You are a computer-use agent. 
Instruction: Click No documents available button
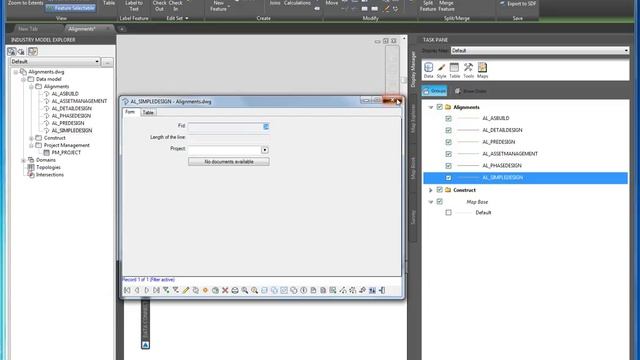[229, 162]
